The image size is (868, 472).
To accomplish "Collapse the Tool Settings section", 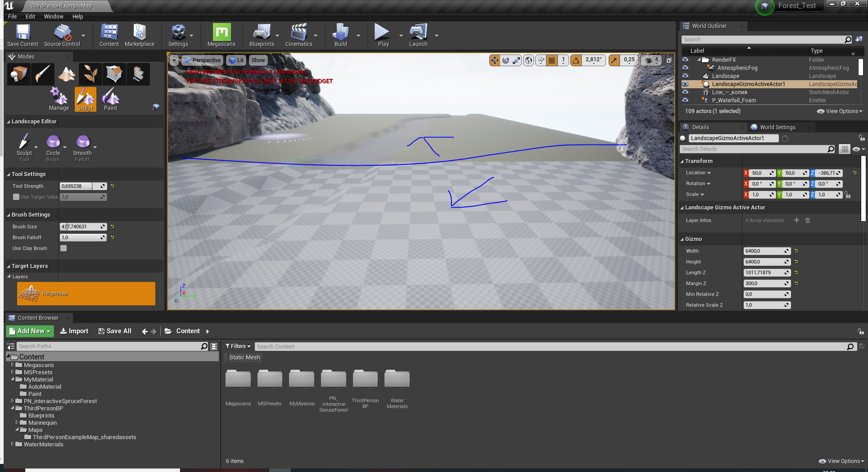I will pos(9,174).
